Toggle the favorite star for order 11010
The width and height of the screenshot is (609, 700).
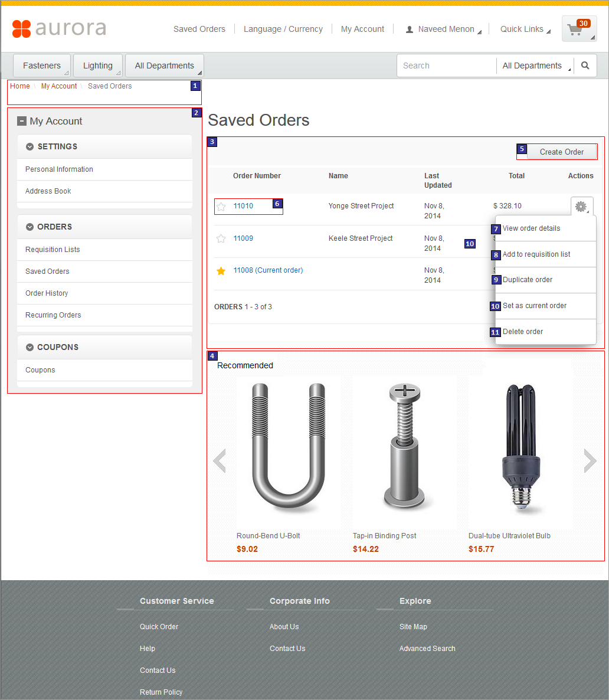coord(221,206)
